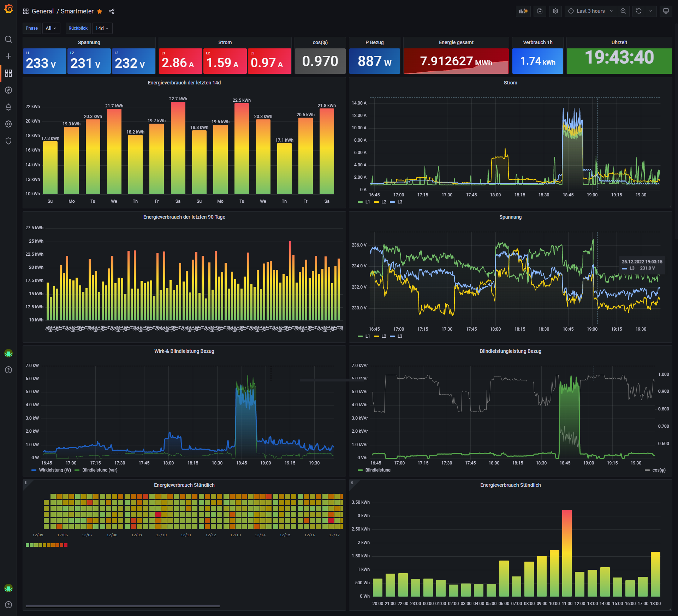678x616 pixels.
Task: Click the heatmap color scale legend
Action: point(47,545)
